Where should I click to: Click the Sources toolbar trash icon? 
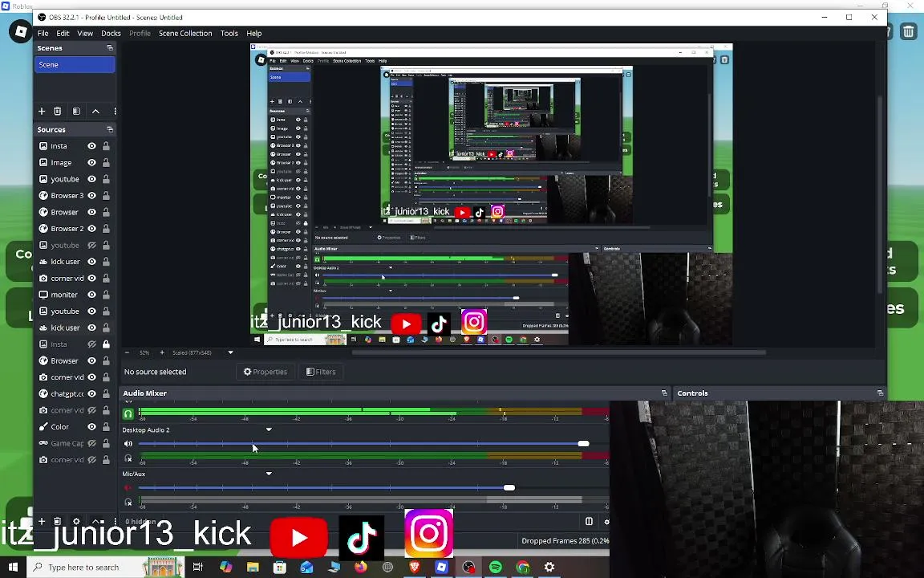click(x=57, y=521)
